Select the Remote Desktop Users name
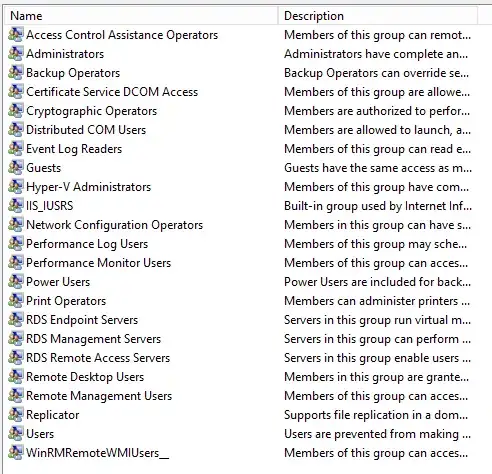This screenshot has height=474, width=492. tap(85, 377)
